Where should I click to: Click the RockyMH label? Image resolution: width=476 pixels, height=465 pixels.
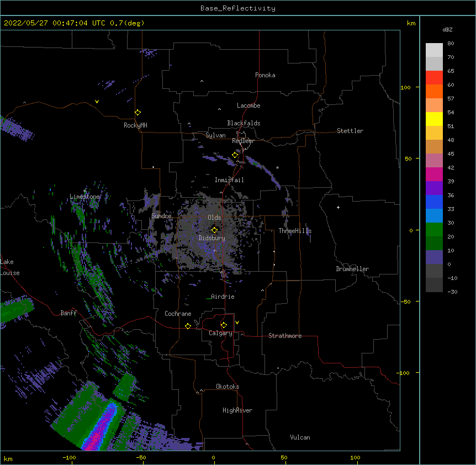coord(135,125)
